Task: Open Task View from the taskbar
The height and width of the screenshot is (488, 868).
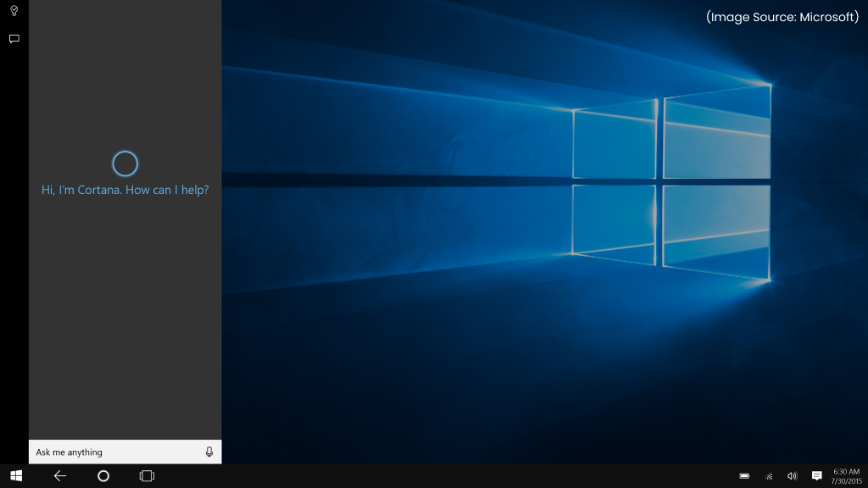Action: click(146, 475)
